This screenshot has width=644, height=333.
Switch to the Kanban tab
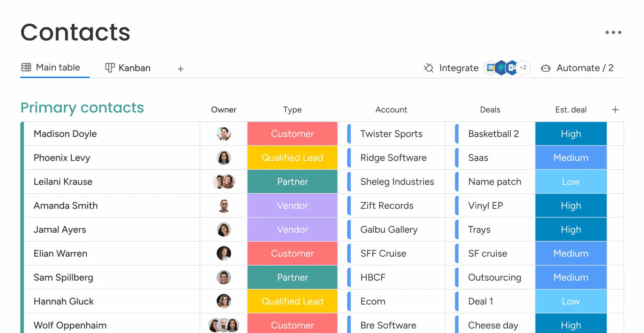click(128, 68)
